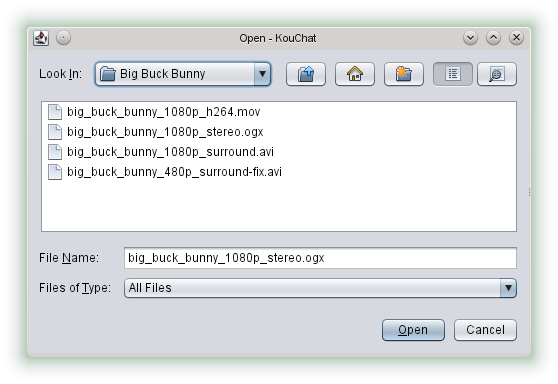Go up one folder level
This screenshot has height=384, width=558.
[306, 74]
